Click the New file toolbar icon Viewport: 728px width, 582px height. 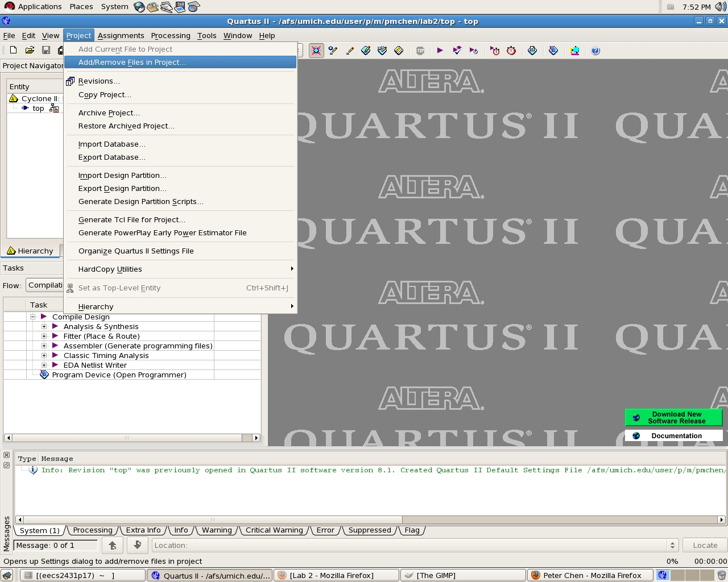[x=14, y=50]
